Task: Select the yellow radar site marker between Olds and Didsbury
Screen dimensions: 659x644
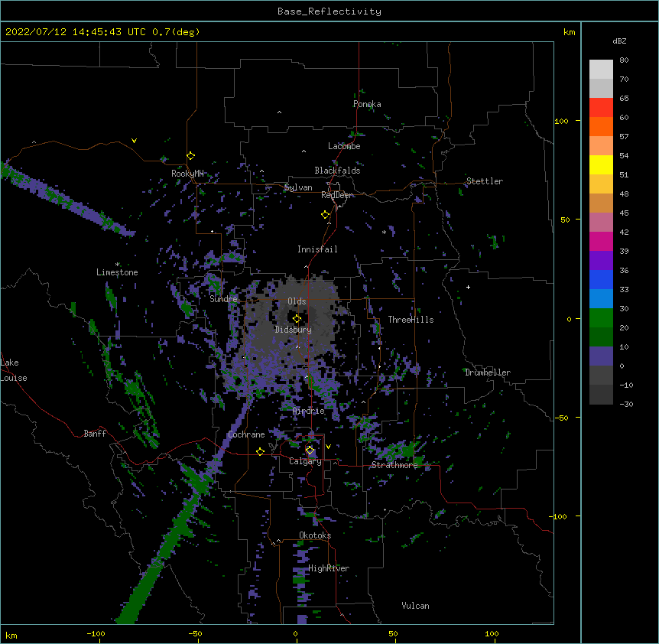Action: [x=297, y=319]
